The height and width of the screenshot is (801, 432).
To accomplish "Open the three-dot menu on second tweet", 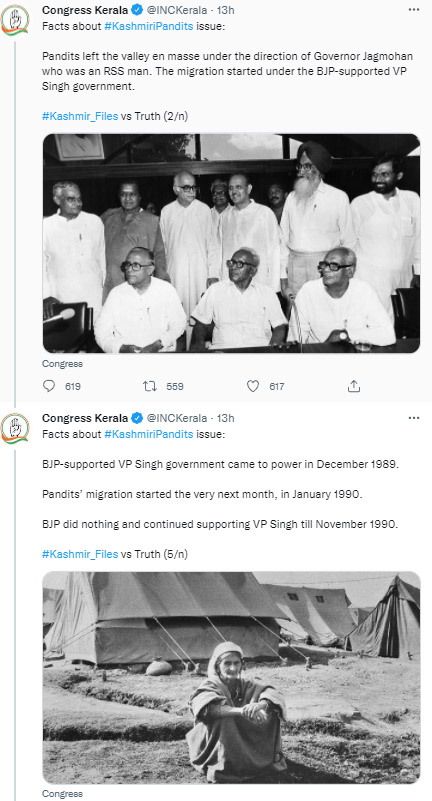I will click(414, 418).
